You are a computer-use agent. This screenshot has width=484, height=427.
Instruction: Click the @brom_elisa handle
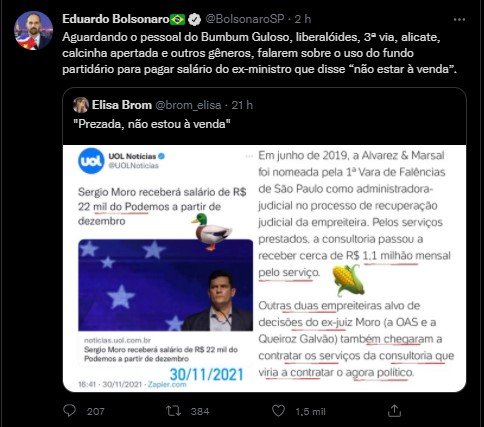pyautogui.click(x=188, y=105)
